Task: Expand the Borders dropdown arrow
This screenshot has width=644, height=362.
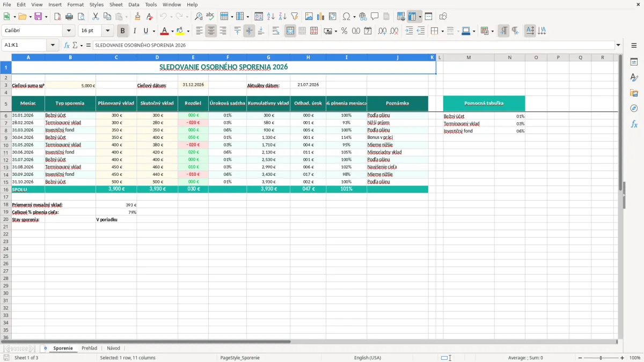Action: point(443,31)
